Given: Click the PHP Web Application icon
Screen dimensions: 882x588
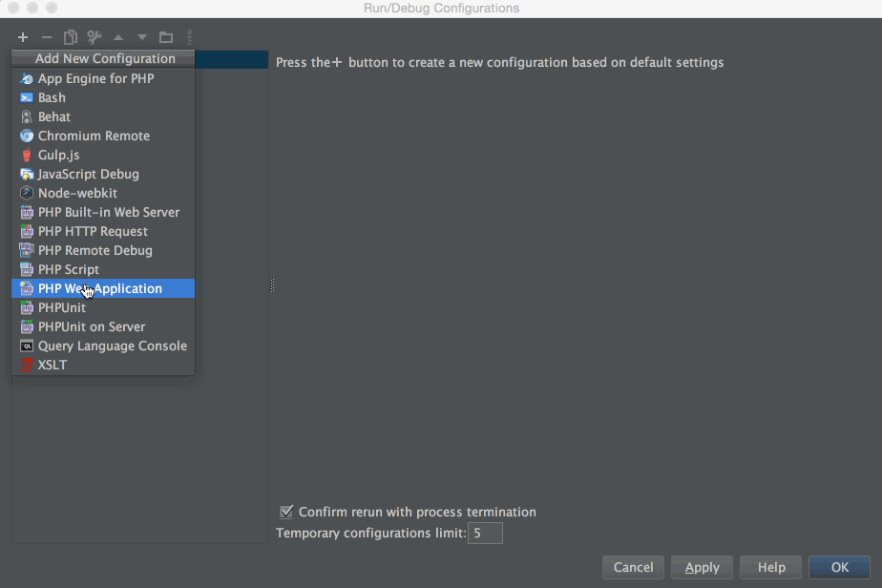Looking at the screenshot, I should [x=27, y=288].
